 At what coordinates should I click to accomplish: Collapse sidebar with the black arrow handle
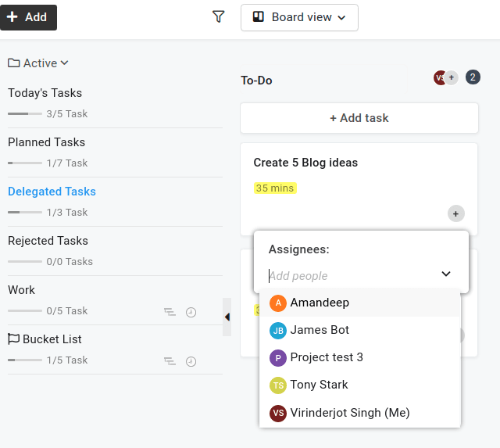pos(227,317)
